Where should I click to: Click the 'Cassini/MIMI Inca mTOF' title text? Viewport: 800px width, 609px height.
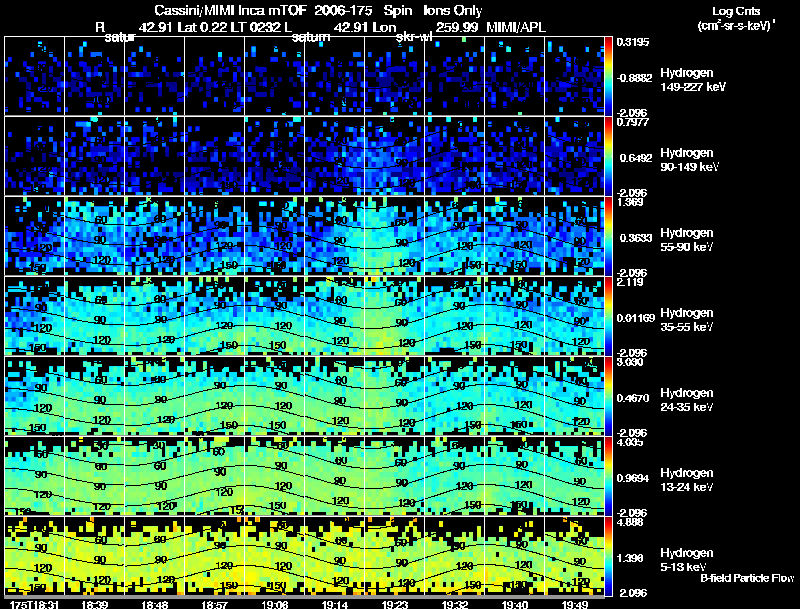[230, 11]
